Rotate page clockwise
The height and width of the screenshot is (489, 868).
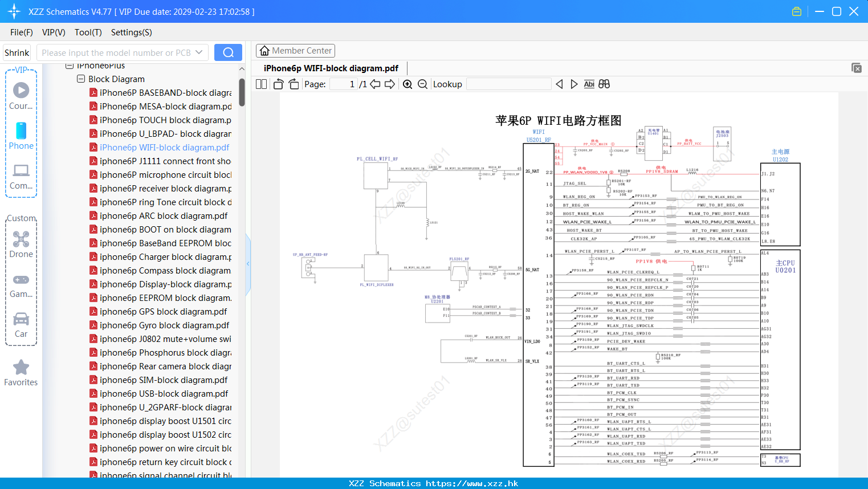(x=294, y=84)
